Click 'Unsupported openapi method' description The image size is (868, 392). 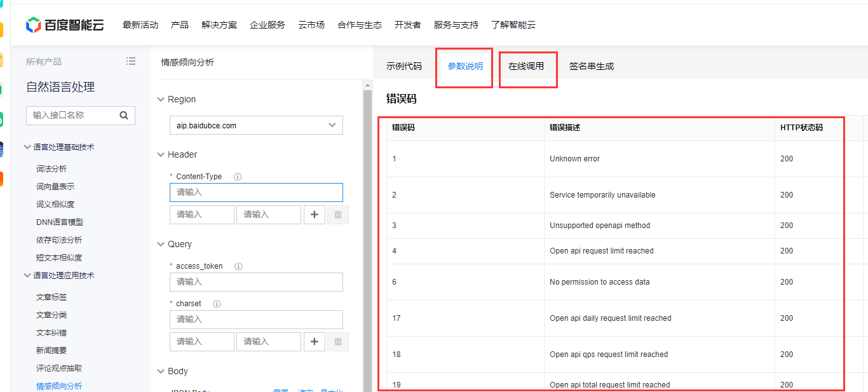tap(600, 226)
